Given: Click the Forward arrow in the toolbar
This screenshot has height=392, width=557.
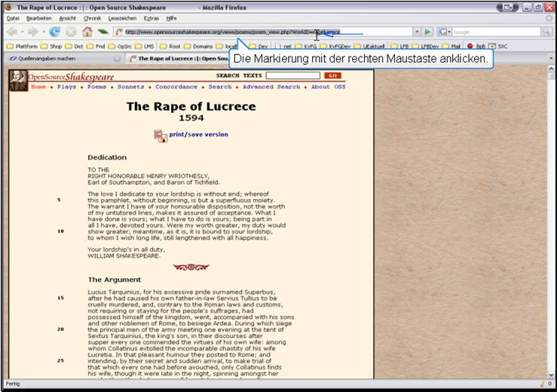Looking at the screenshot, I should coord(33,32).
